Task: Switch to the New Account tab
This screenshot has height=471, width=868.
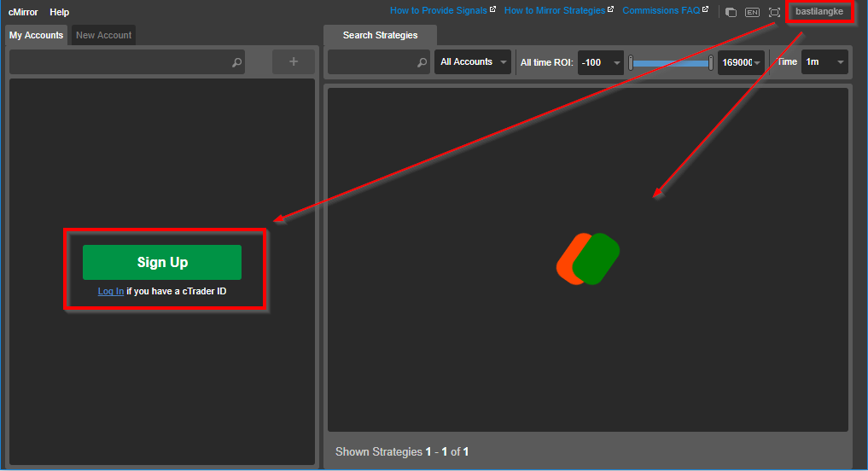Action: [x=103, y=35]
